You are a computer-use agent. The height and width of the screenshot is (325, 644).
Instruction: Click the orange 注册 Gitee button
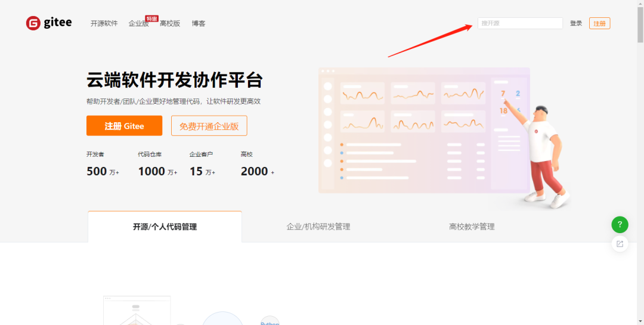click(x=124, y=126)
